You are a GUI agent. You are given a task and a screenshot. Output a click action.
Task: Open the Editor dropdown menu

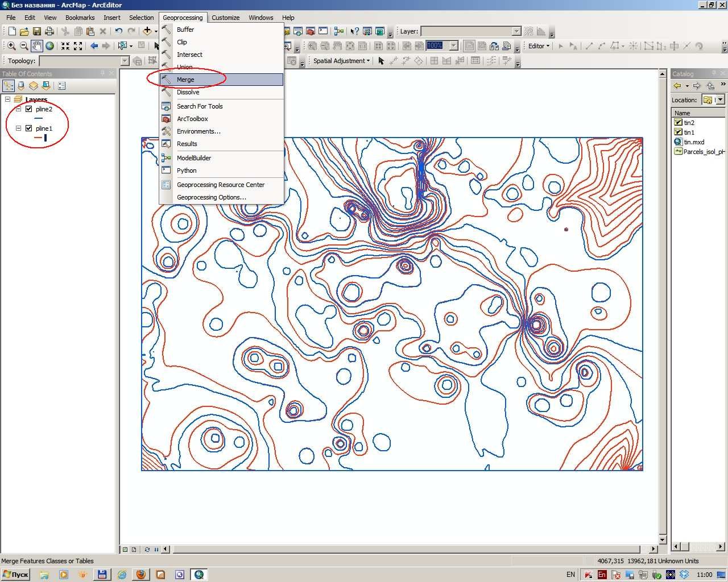click(x=539, y=46)
